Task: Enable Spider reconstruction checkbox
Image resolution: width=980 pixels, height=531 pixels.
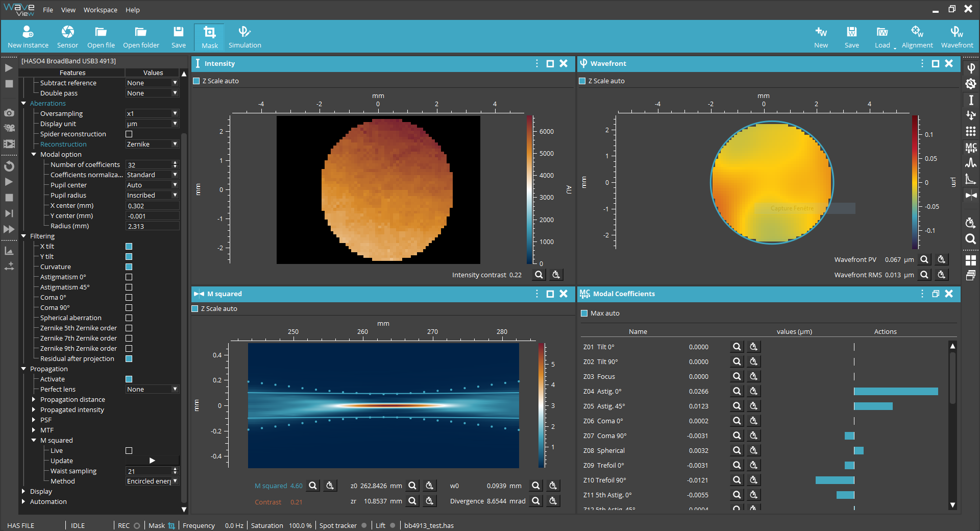Action: click(x=129, y=134)
